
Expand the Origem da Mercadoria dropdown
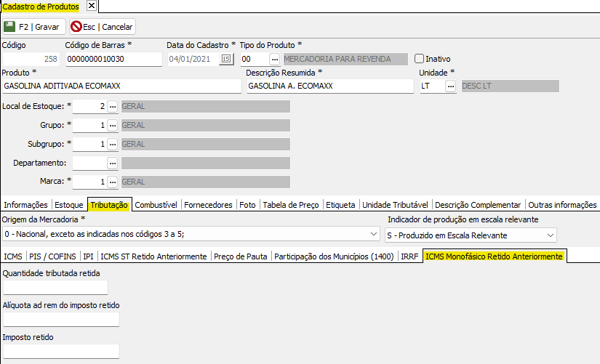(x=374, y=235)
